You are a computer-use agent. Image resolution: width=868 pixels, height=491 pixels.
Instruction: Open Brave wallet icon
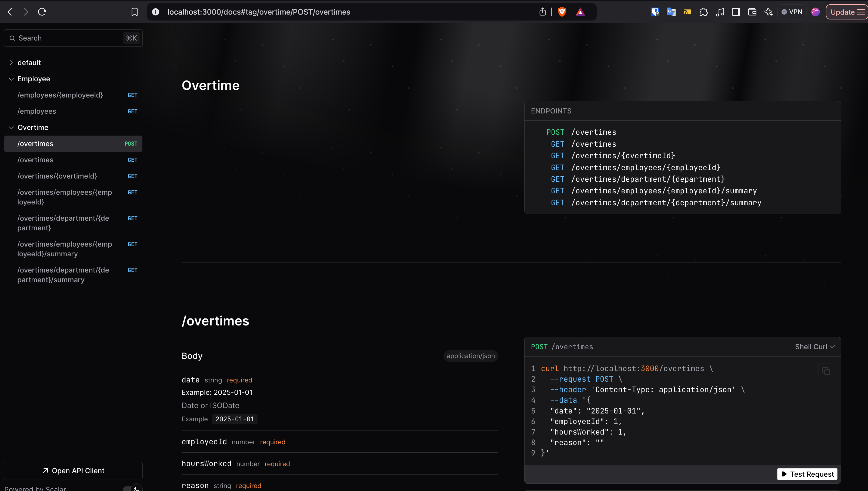pyautogui.click(x=752, y=12)
